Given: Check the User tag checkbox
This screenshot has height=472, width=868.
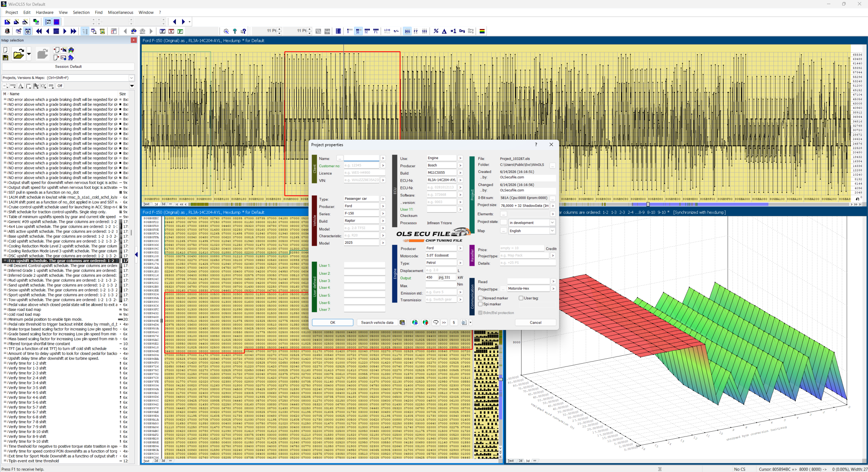Looking at the screenshot, I should pyautogui.click(x=521, y=298).
